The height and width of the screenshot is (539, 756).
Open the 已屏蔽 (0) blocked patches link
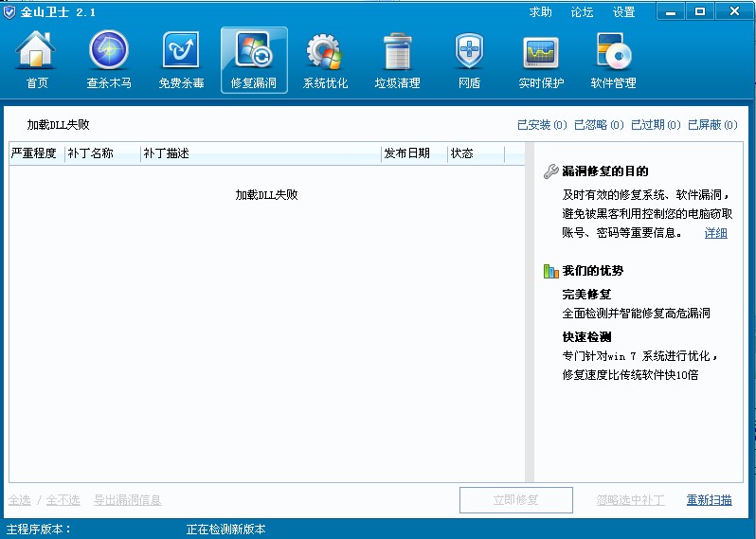[712, 125]
